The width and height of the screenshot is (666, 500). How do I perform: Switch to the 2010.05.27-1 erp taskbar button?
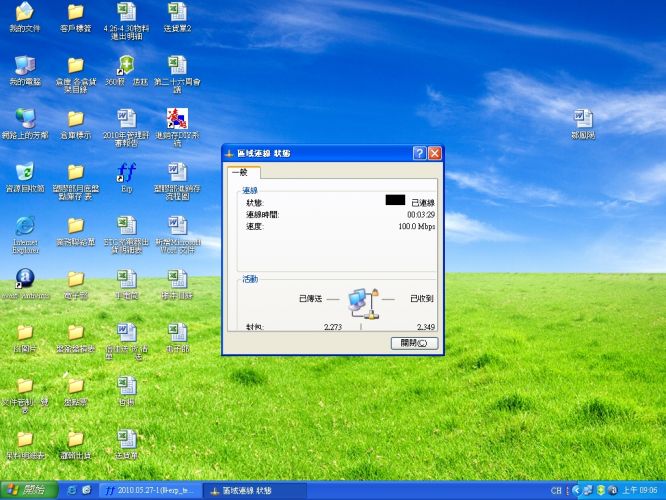pyautogui.click(x=150, y=491)
